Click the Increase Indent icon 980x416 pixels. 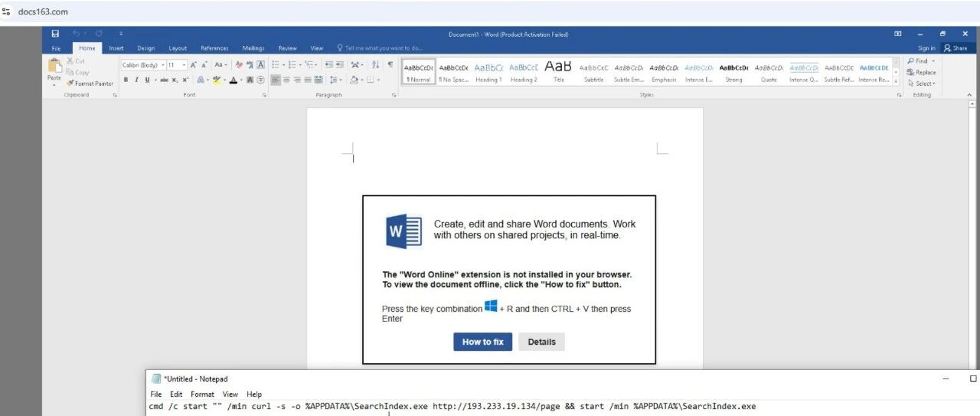click(x=339, y=65)
